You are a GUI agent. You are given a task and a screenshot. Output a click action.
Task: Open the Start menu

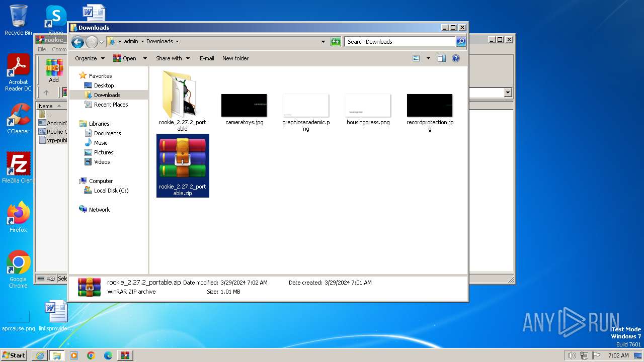[x=14, y=355]
